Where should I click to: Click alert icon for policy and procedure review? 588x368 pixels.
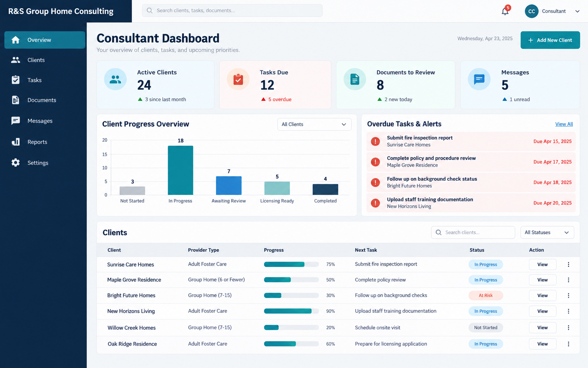point(375,162)
